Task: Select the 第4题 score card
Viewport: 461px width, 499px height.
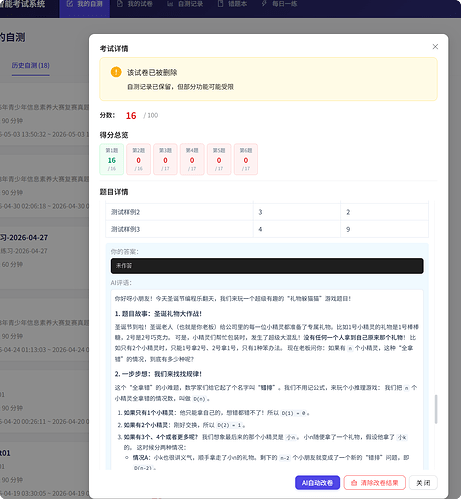Action: point(192,159)
